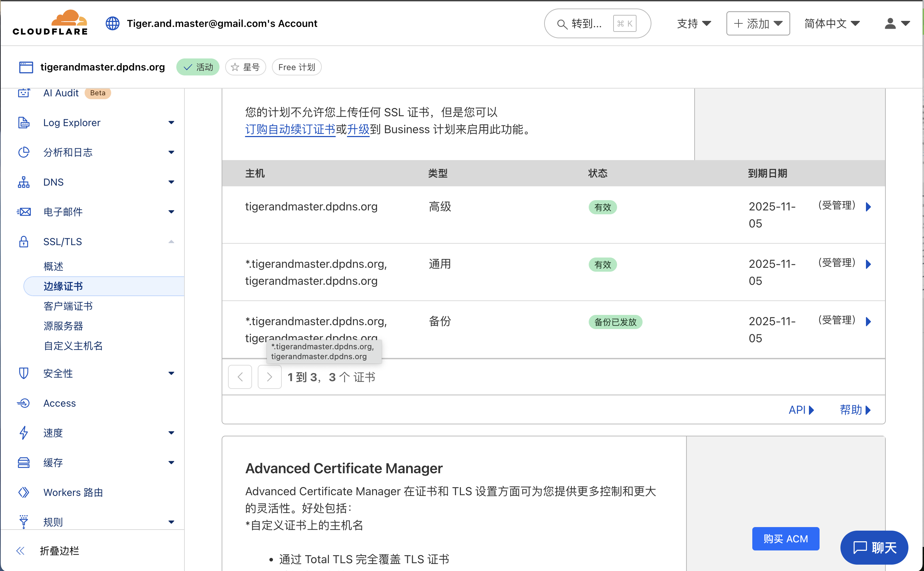
Task: Expand the 规则 submenu arrow
Action: click(171, 522)
